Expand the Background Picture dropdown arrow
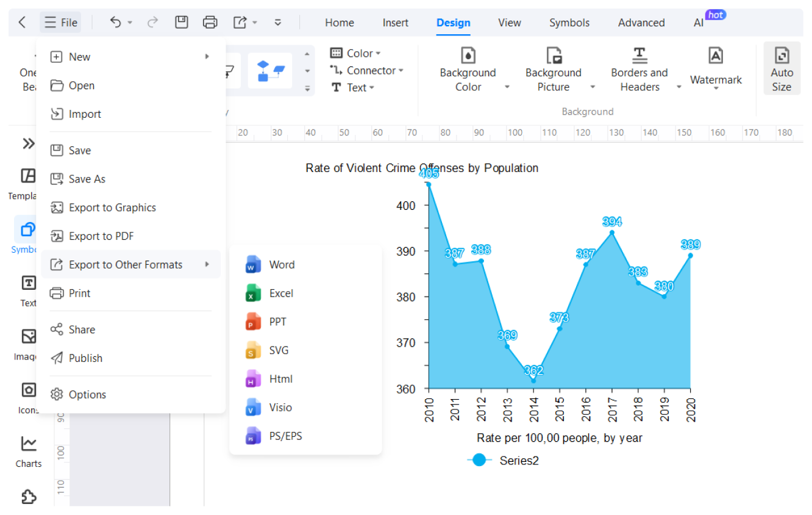The height and width of the screenshot is (515, 812). [593, 87]
